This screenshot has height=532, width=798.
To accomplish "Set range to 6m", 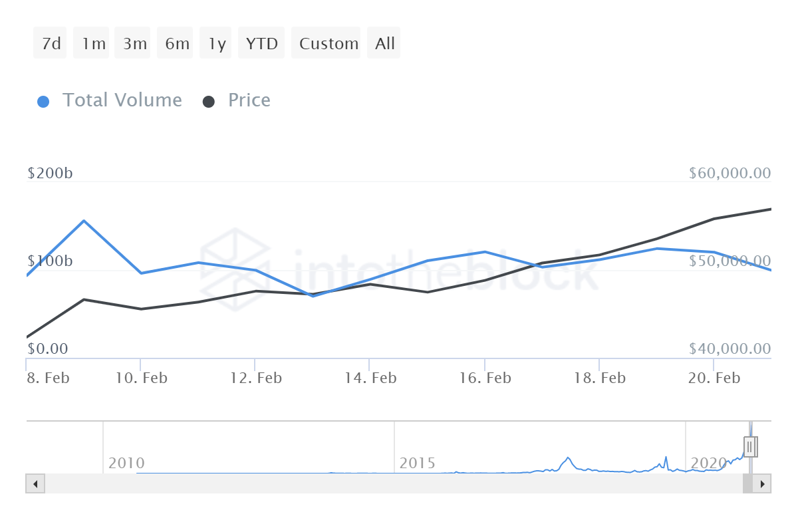I will [x=177, y=44].
